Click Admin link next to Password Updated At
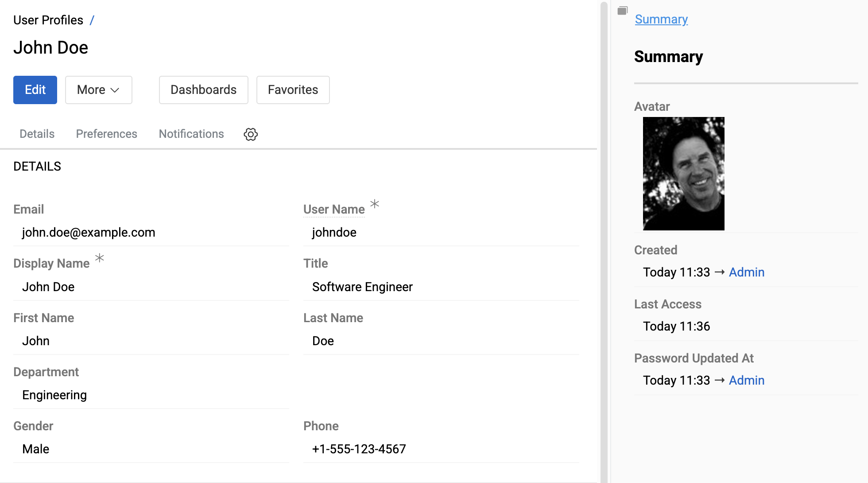The width and height of the screenshot is (868, 483). [x=747, y=380]
